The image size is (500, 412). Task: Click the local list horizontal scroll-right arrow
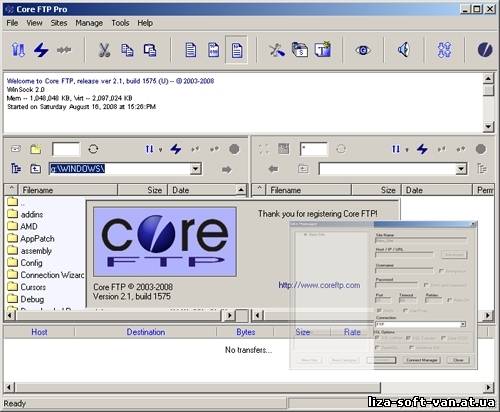229,315
